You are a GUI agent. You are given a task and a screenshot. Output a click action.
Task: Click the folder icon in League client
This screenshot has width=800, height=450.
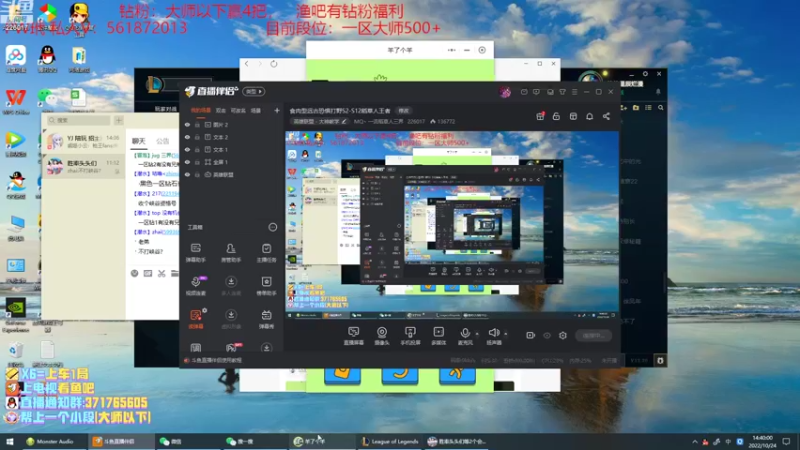click(x=636, y=108)
